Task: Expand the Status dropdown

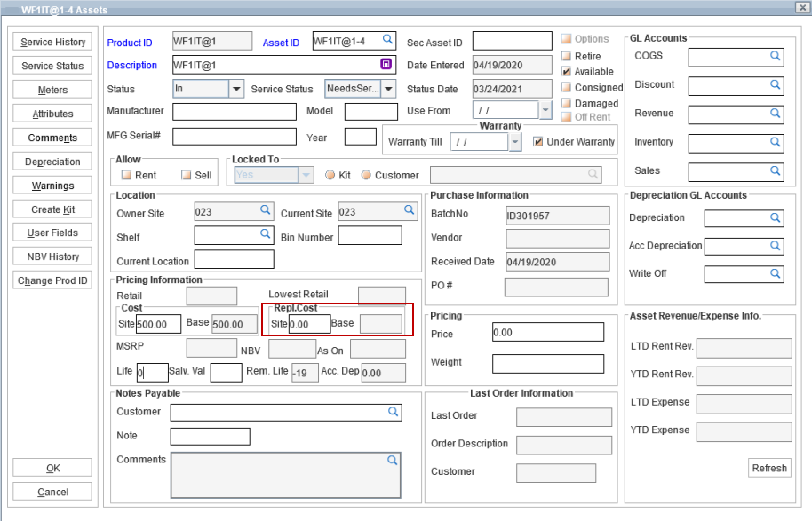Action: point(236,89)
